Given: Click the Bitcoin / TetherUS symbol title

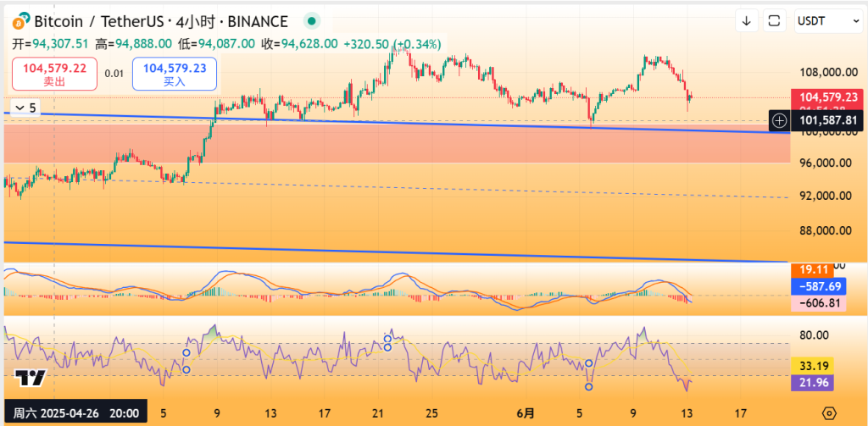Looking at the screenshot, I should tap(91, 21).
